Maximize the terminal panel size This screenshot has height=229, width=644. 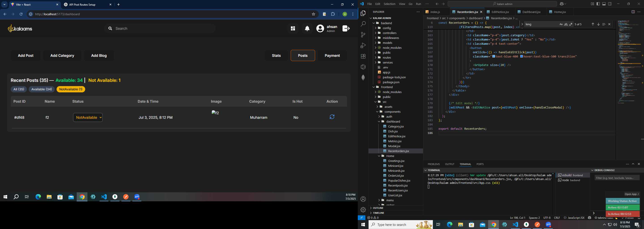tap(633, 164)
